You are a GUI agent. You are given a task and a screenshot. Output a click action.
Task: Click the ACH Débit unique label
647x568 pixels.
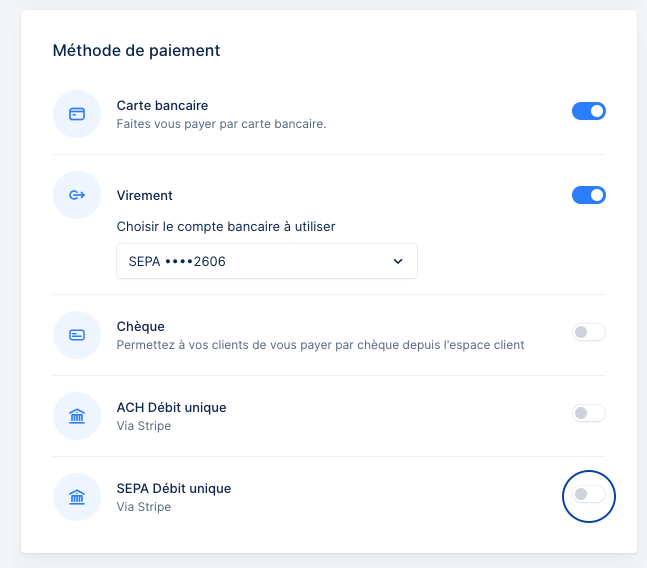[x=172, y=408]
